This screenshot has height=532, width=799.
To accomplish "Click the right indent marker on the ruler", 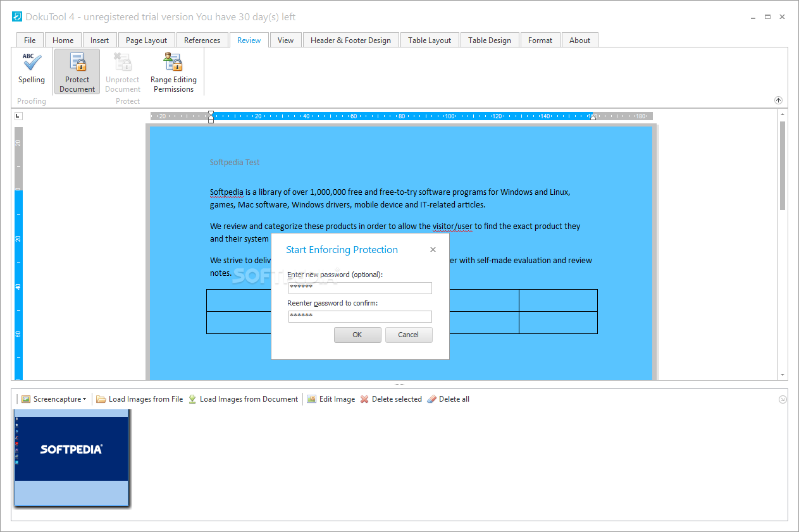I will (593, 117).
